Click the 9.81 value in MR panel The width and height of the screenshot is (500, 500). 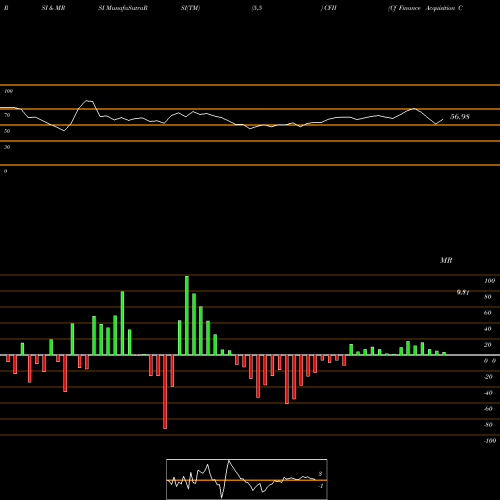(x=463, y=292)
